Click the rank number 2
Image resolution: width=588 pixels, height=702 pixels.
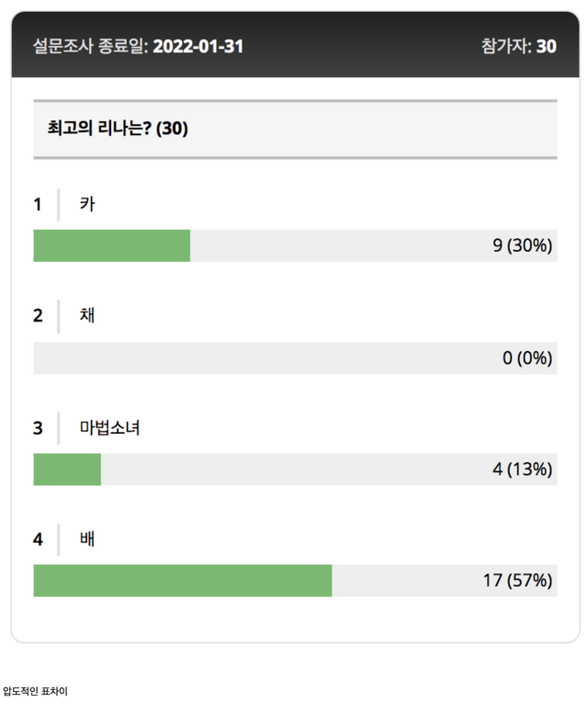pos(38,316)
